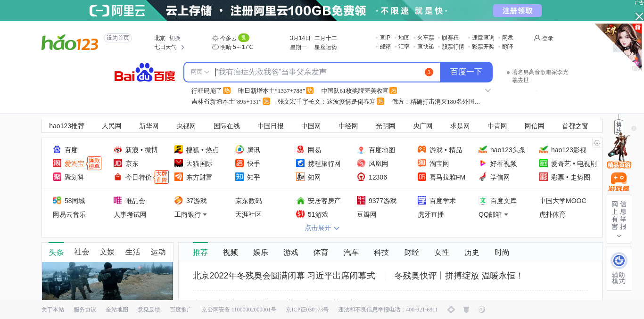Open 冬残奥快评 commentary headline
Screen dimensions: 644x319
pos(459,276)
